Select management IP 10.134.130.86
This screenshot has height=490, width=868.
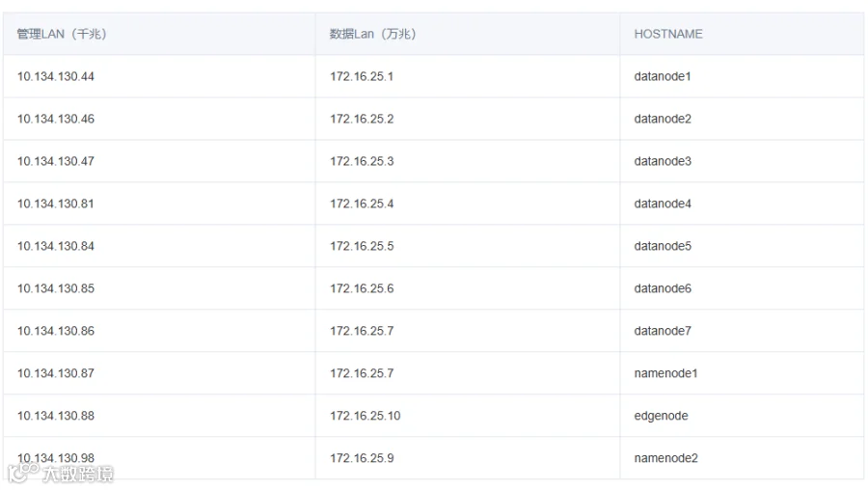[x=159, y=331]
